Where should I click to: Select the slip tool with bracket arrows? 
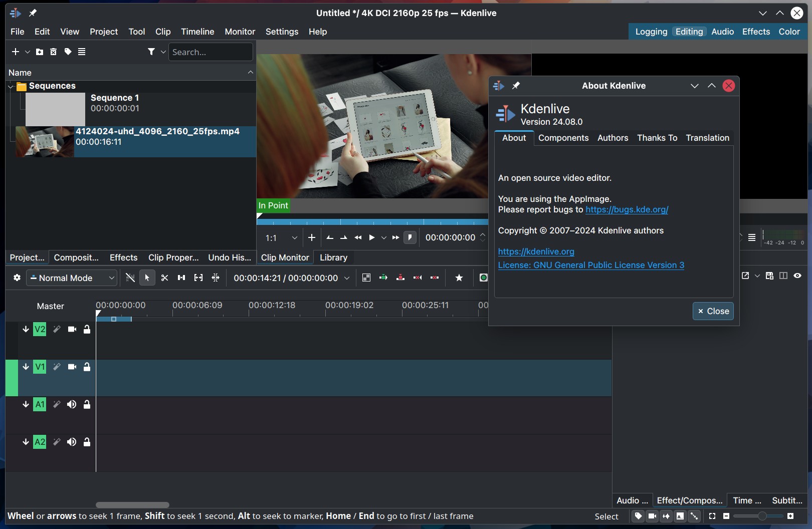click(198, 278)
